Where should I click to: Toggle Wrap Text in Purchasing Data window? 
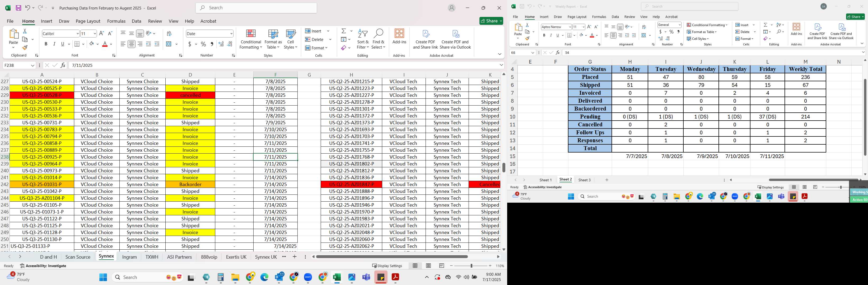click(x=169, y=33)
